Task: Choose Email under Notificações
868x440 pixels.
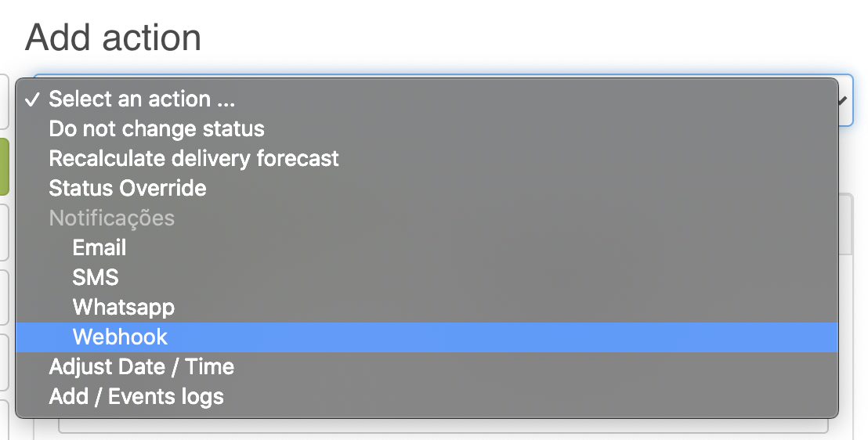Action: [99, 248]
